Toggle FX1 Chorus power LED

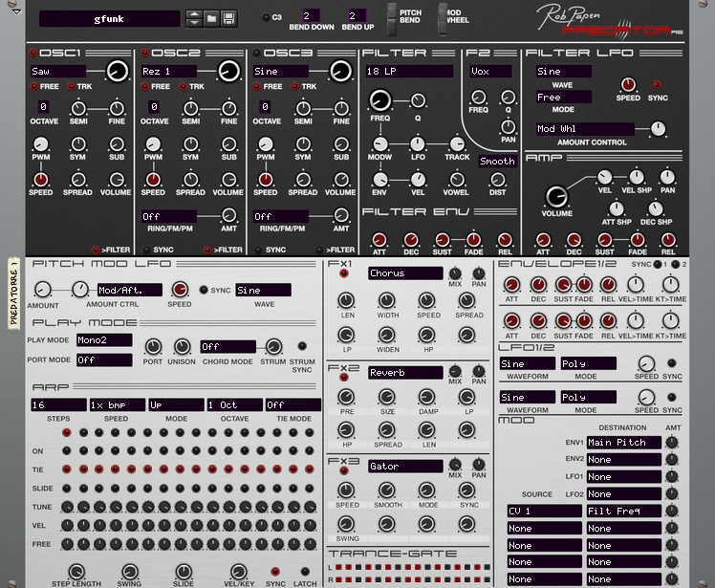[344, 273]
